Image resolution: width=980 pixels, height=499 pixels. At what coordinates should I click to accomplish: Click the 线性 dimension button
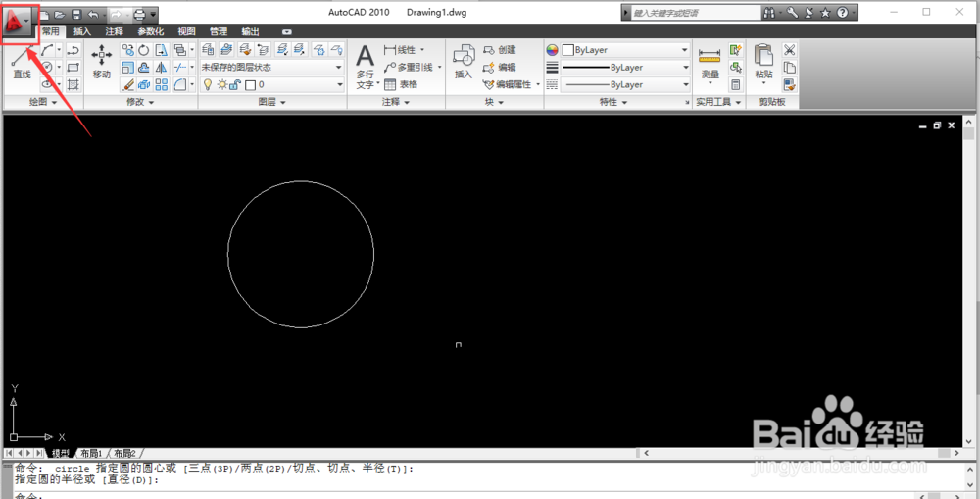[404, 49]
